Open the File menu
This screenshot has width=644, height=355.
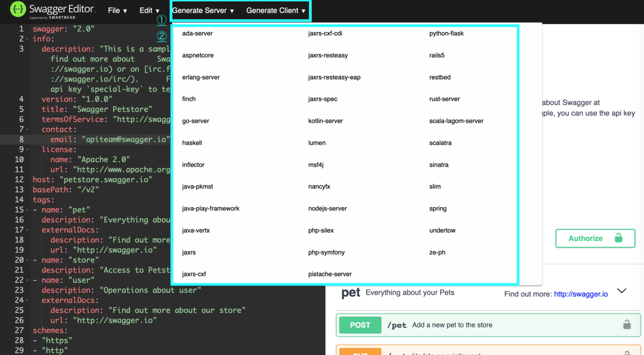pos(118,10)
